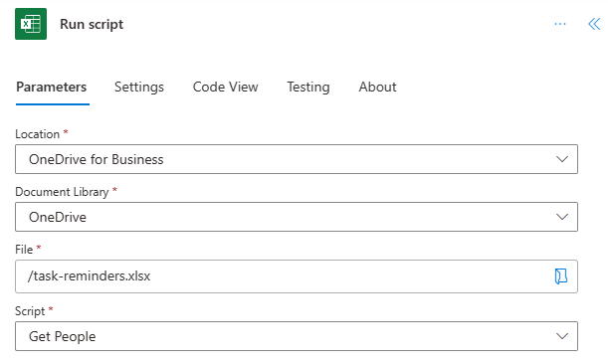Click the green Excel connector icon

click(31, 24)
